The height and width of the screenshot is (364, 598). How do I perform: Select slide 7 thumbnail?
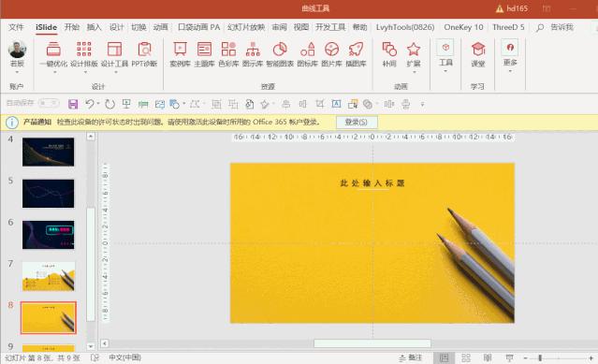49,276
